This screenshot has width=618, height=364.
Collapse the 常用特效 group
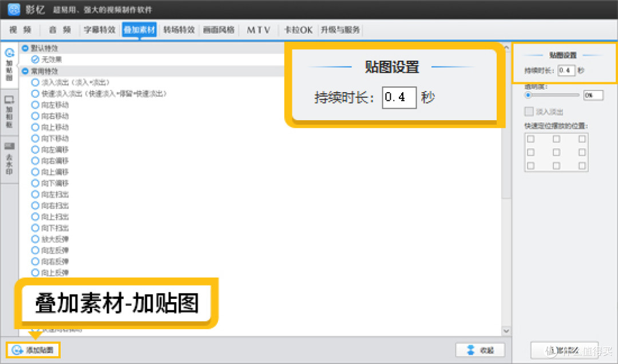click(25, 71)
